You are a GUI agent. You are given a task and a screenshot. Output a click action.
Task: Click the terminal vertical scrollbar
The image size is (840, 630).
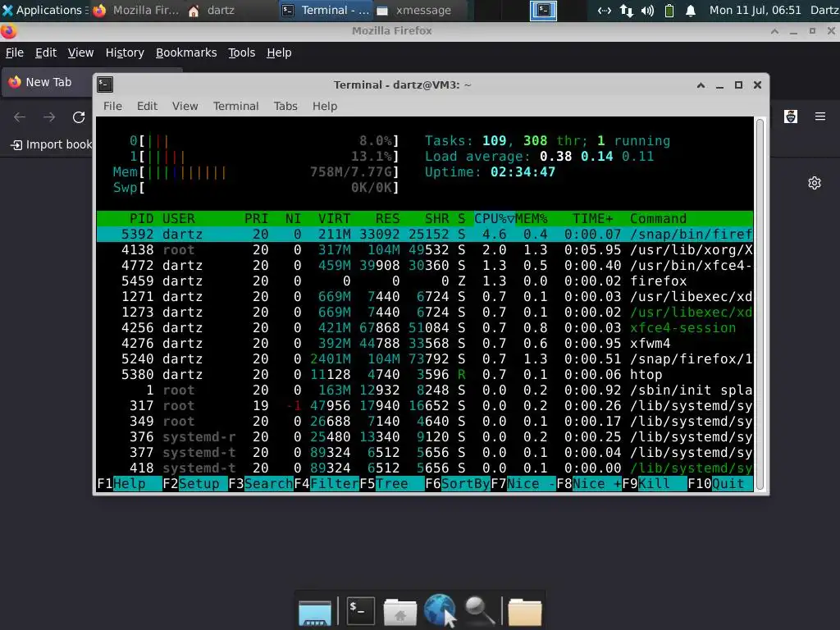pyautogui.click(x=760, y=304)
